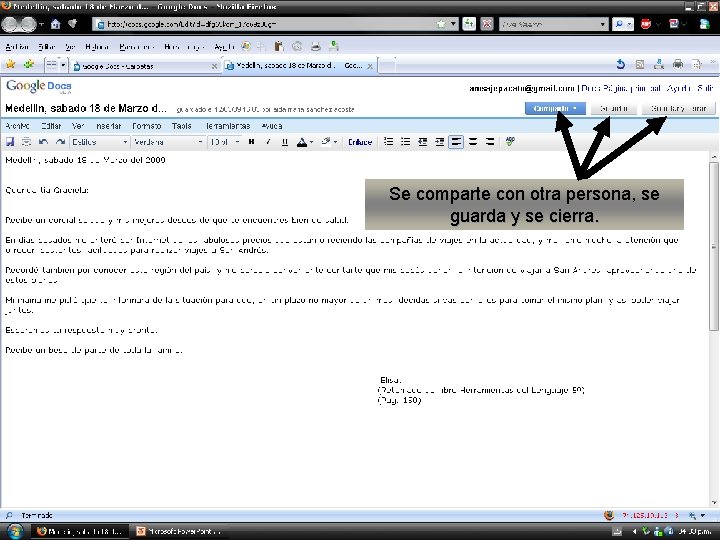This screenshot has height=540, width=720.
Task: Click printer icon in Firefox menu row
Action: coord(315,46)
